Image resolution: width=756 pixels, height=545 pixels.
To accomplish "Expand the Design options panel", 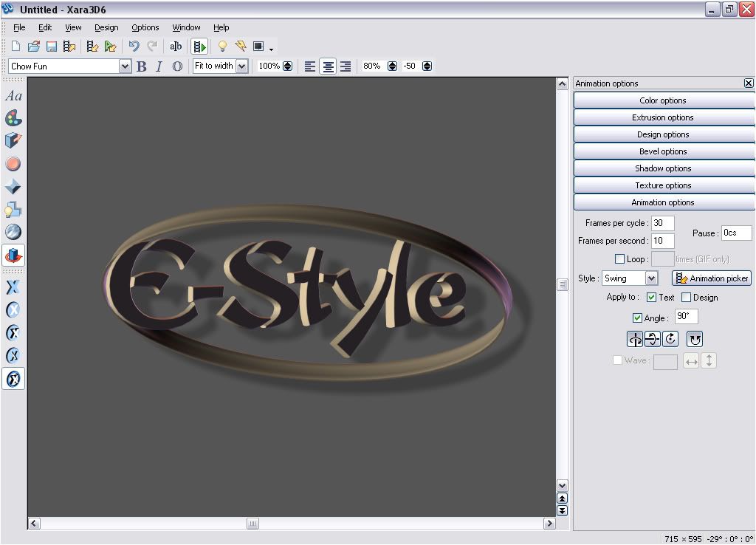I will pyautogui.click(x=664, y=134).
